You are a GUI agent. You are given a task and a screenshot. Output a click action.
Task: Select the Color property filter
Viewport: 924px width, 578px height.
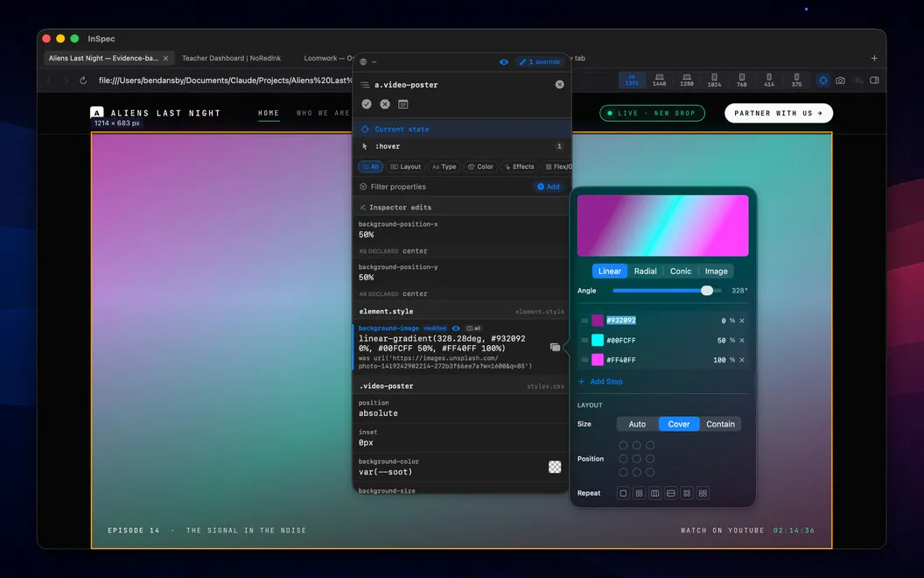click(480, 167)
